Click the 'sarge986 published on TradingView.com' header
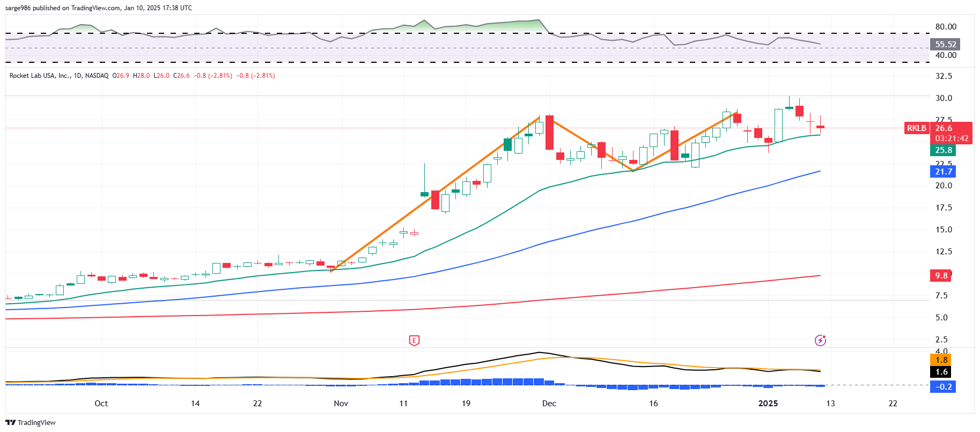Viewport: 980px width, 432px height. click(98, 8)
